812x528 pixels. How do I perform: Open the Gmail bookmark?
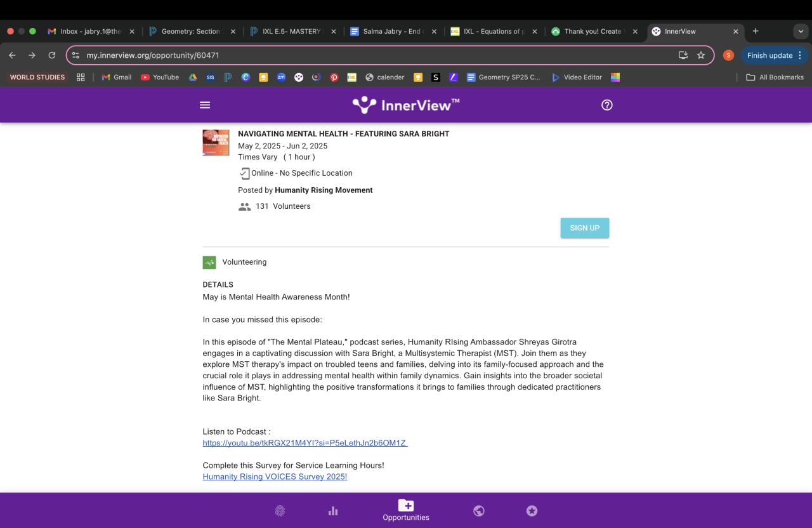pos(117,77)
